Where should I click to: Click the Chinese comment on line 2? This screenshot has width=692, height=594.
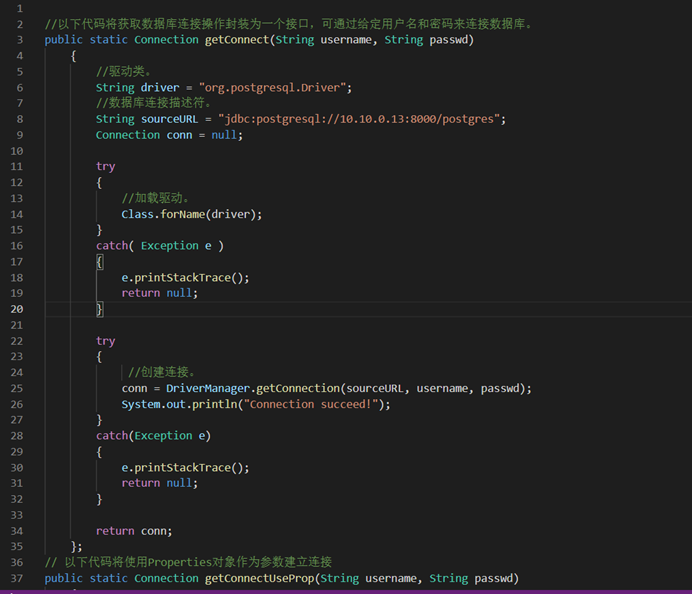(x=290, y=24)
